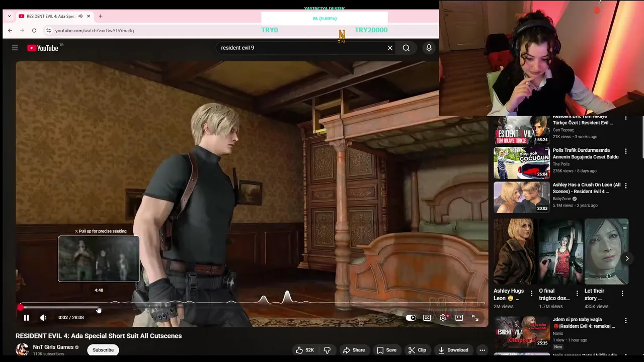Download the video
Screen dimensions: 644x362
[x=453, y=350]
